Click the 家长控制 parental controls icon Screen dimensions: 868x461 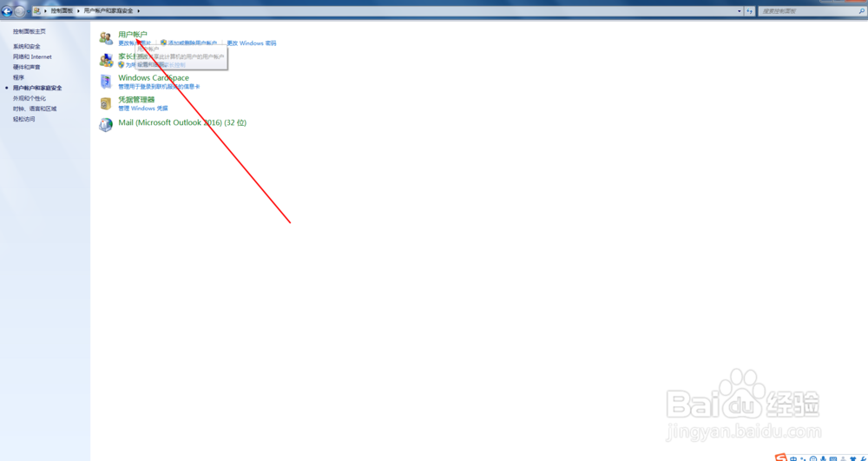(106, 60)
